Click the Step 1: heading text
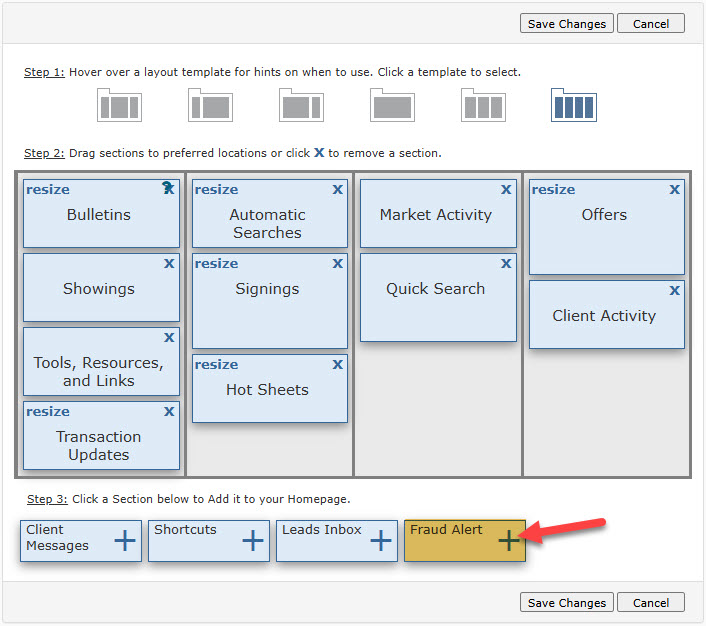This screenshot has height=626, width=706. pyautogui.click(x=44, y=72)
